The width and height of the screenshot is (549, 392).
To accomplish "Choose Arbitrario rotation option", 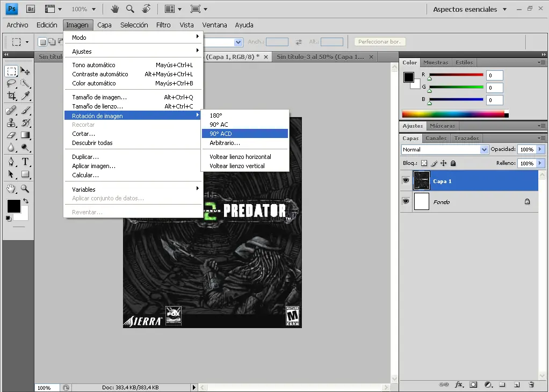I will (245, 143).
